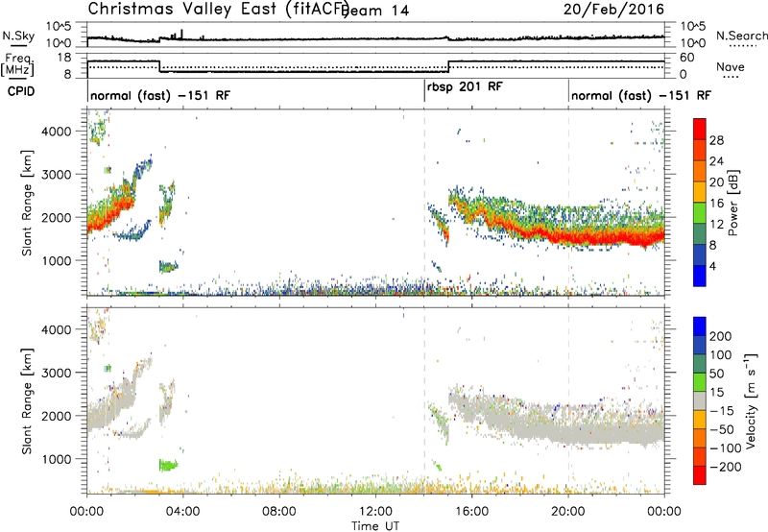
Task: Click the first 'normal (fast) -151 RF' label
Action: pyautogui.click(x=160, y=95)
